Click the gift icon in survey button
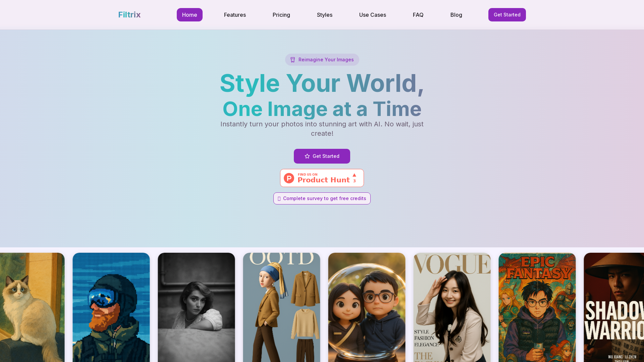This screenshot has width=644, height=362. (279, 199)
